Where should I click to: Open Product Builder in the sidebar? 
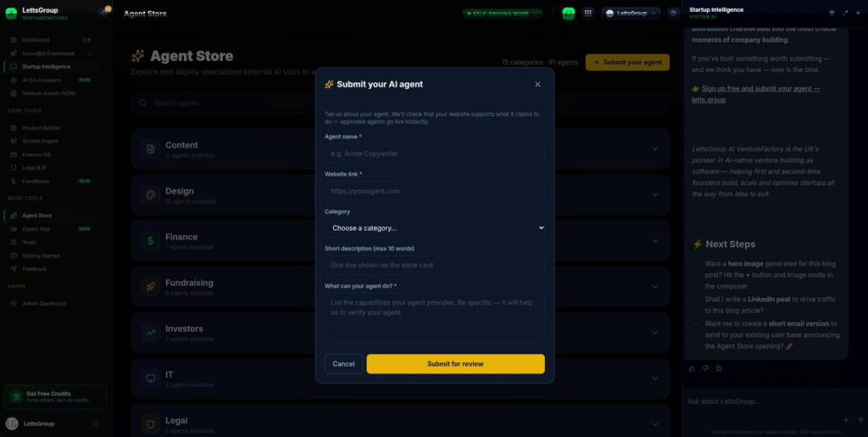point(52,128)
